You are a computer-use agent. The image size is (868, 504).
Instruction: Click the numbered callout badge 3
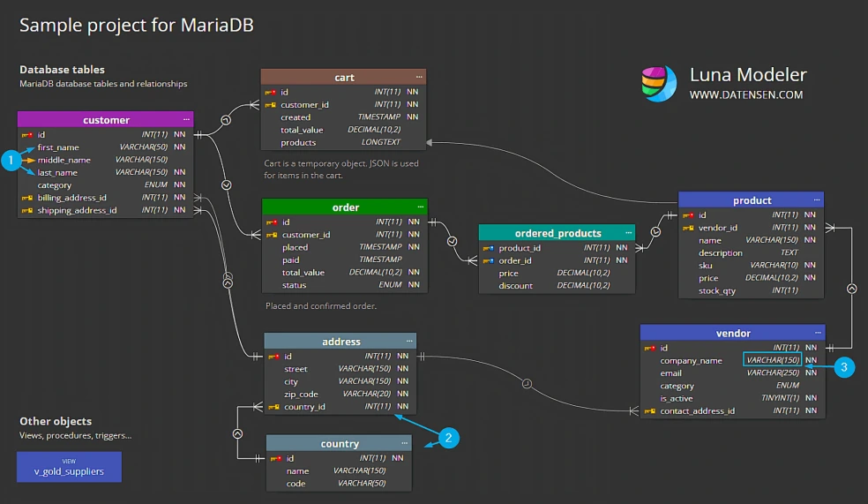(x=843, y=366)
